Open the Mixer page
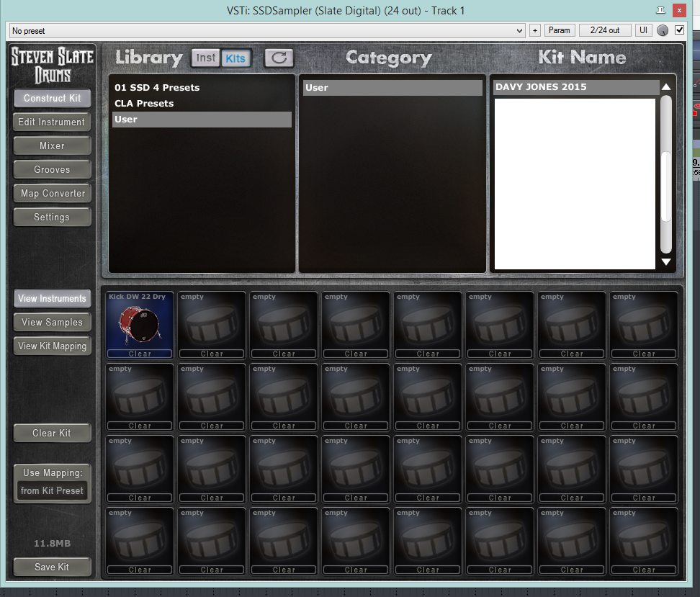The width and height of the screenshot is (700, 597). pos(53,145)
